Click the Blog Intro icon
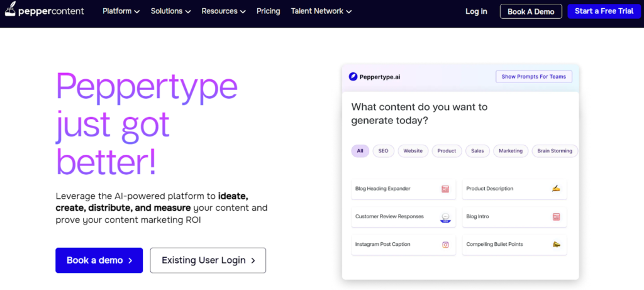 pyautogui.click(x=556, y=217)
